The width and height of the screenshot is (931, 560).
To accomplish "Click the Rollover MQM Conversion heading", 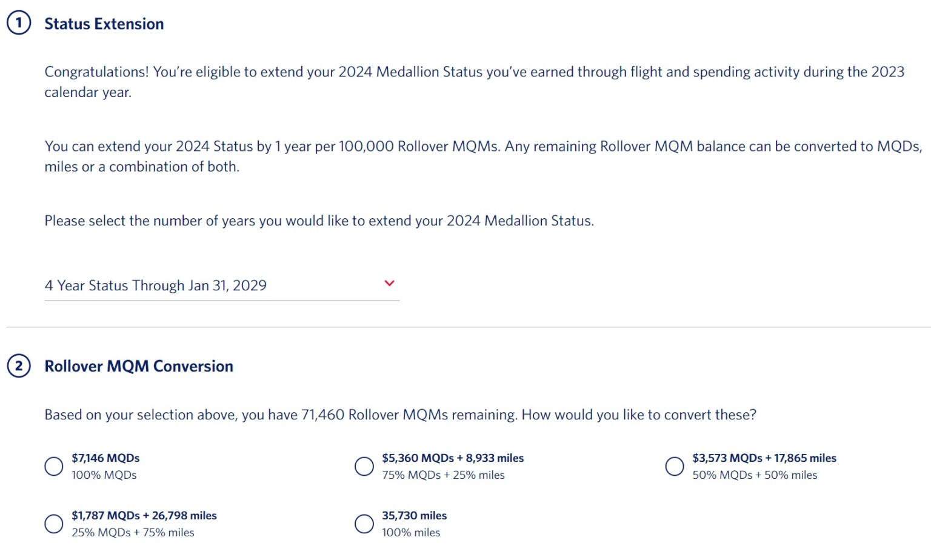I will click(x=139, y=366).
